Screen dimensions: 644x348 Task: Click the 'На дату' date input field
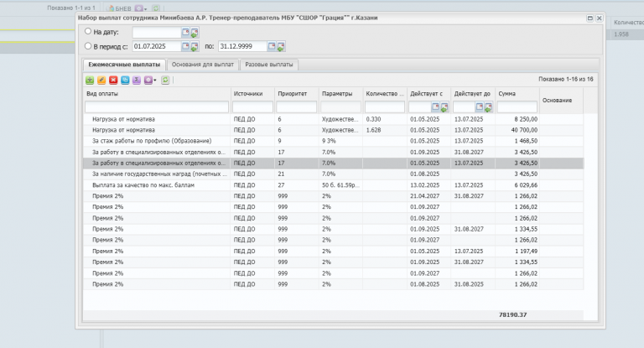coord(157,32)
